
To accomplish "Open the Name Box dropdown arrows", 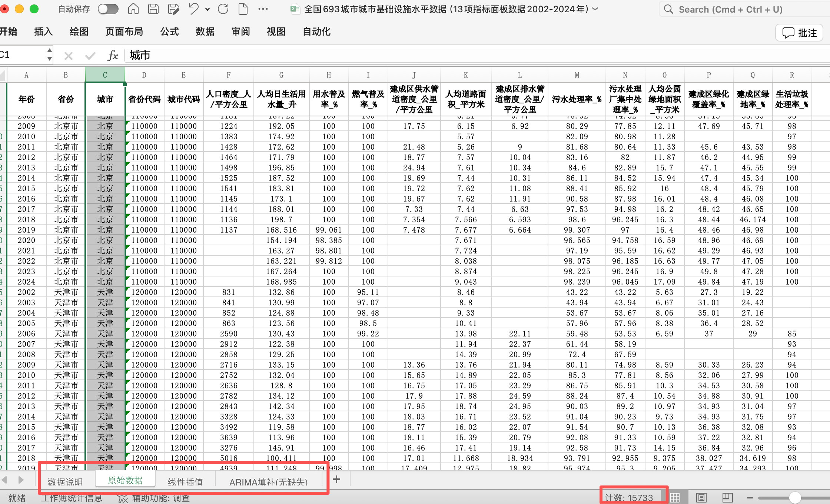I will (x=50, y=54).
